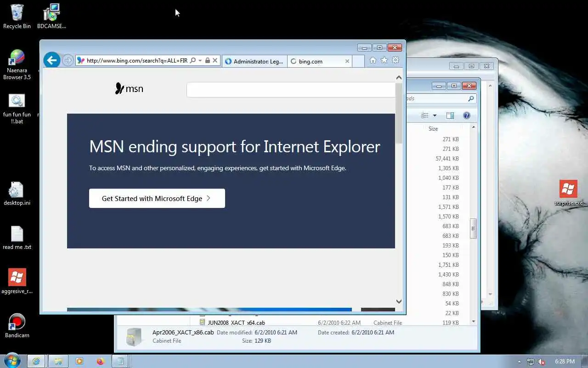The width and height of the screenshot is (588, 368).
Task: Change view using Explorer view icon
Action: (425, 115)
